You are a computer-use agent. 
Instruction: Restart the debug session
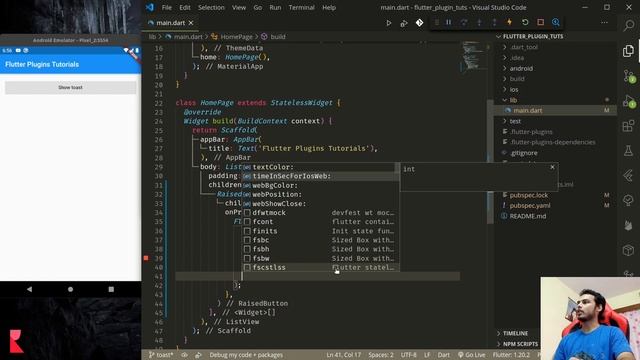click(525, 22)
